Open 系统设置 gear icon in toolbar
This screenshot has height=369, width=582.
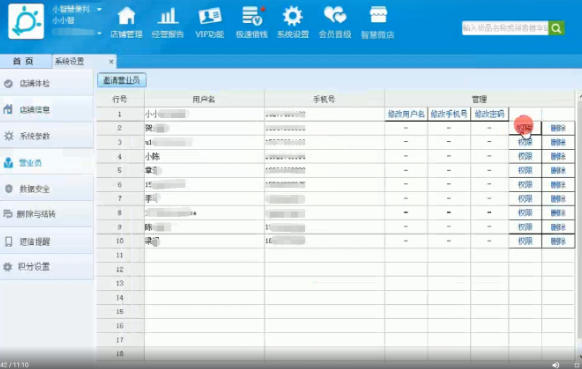click(x=293, y=22)
